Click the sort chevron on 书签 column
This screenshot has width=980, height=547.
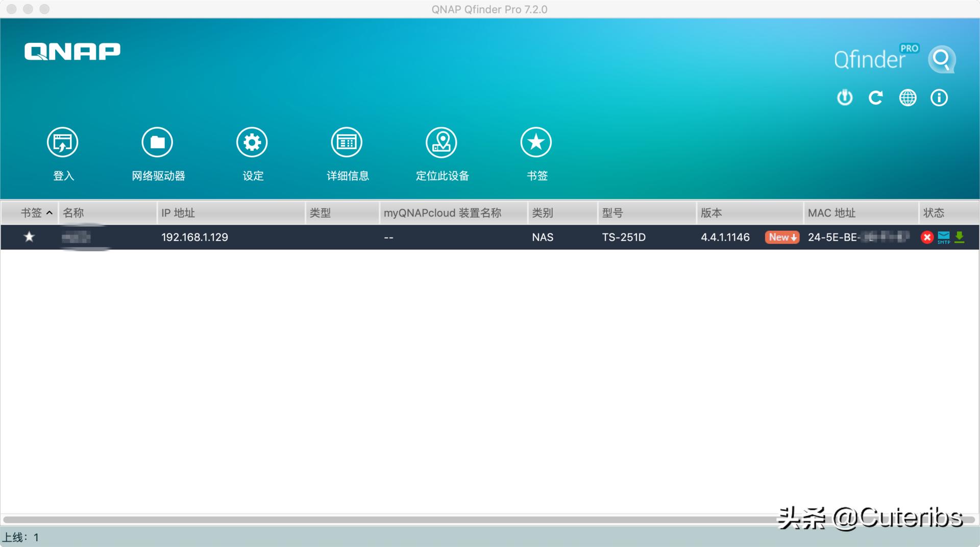50,212
